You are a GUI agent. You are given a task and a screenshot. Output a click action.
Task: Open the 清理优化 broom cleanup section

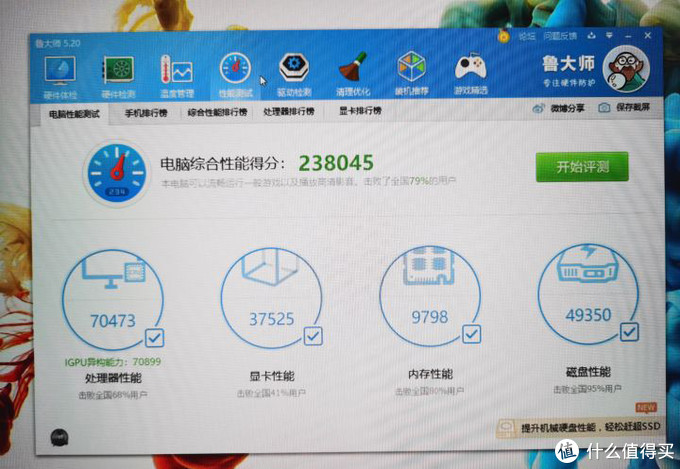tap(353, 73)
